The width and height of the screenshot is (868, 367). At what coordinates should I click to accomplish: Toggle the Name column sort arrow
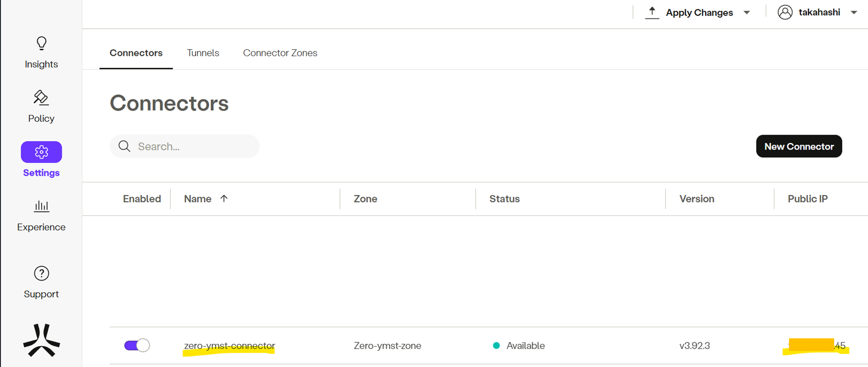click(224, 198)
